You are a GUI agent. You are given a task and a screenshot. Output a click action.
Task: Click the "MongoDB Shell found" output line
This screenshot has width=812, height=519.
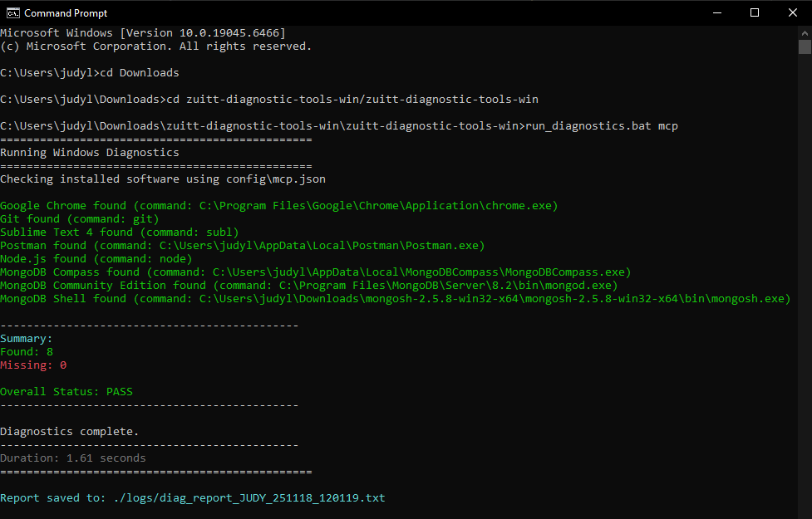tap(395, 299)
